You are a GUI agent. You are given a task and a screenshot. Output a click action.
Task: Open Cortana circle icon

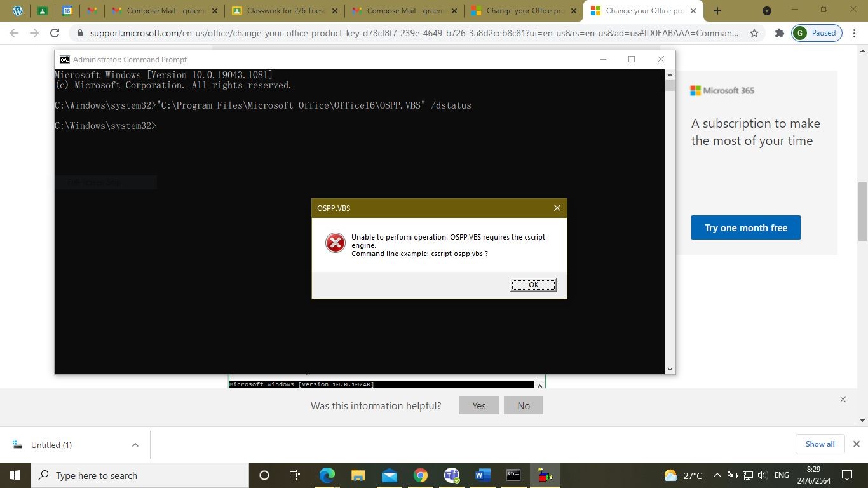[x=264, y=475]
